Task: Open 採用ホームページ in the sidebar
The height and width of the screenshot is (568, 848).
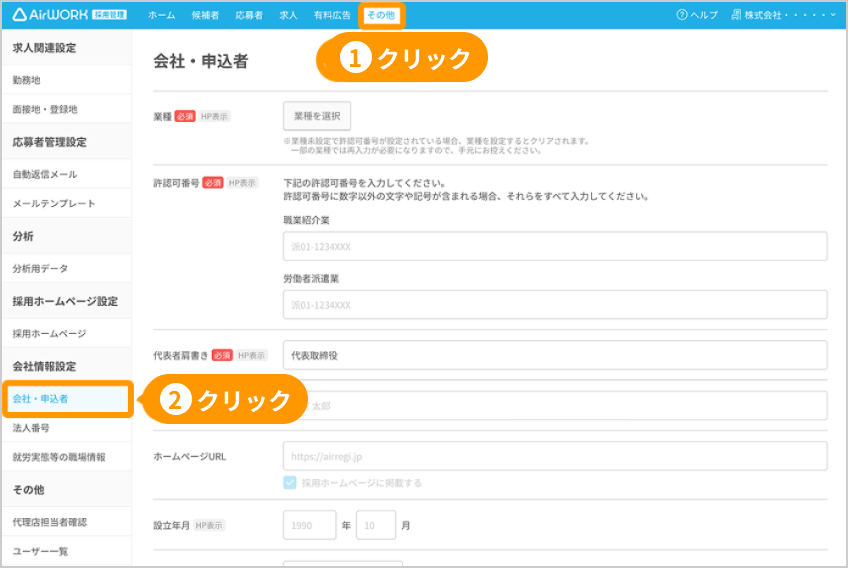Action: [66, 333]
